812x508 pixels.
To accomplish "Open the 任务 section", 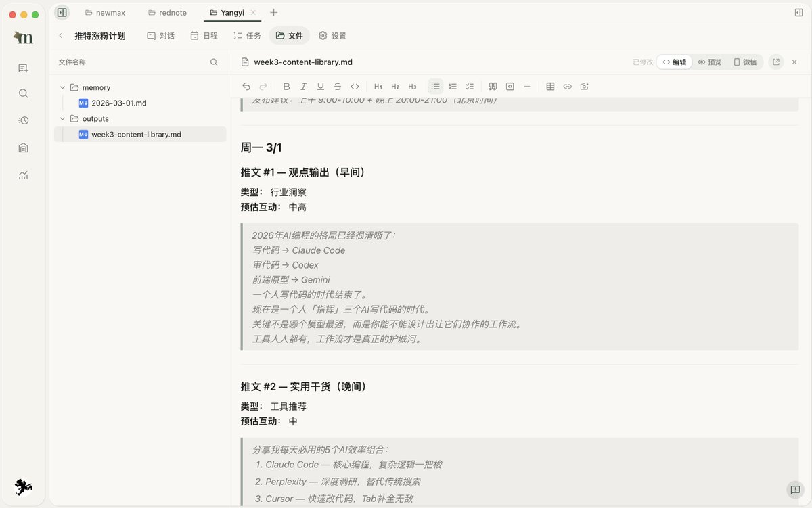I will pyautogui.click(x=247, y=36).
